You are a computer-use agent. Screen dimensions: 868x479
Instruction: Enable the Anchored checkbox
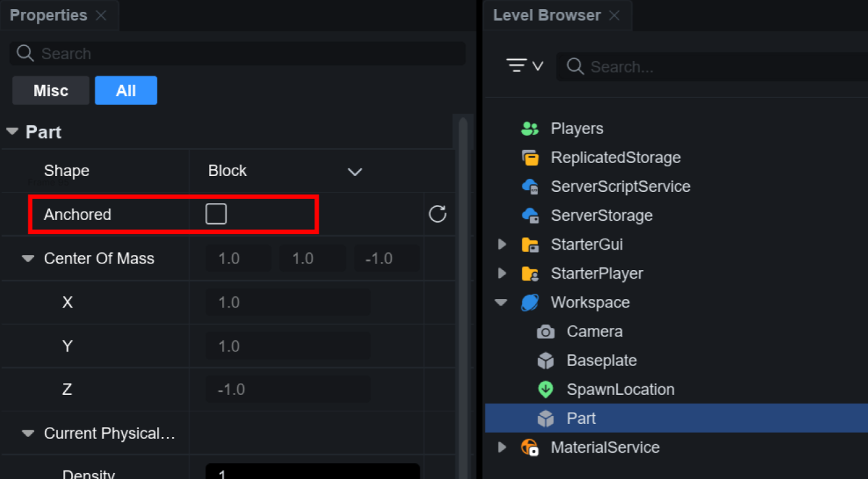216,214
